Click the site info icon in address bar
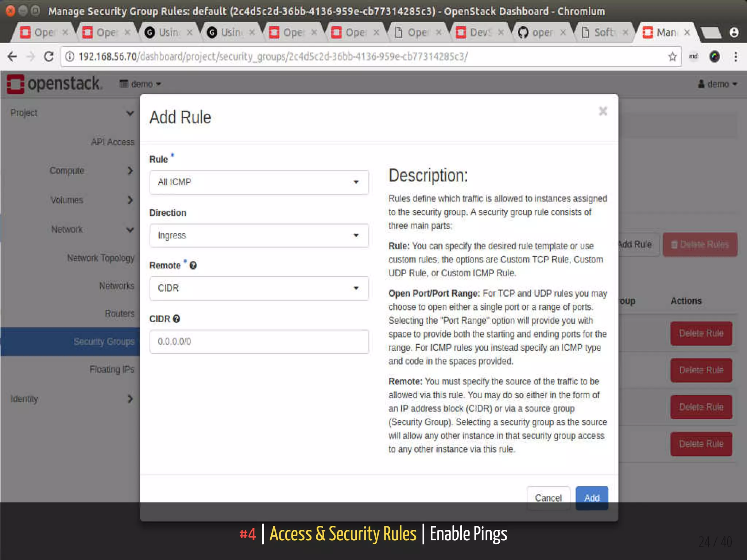 (x=70, y=57)
